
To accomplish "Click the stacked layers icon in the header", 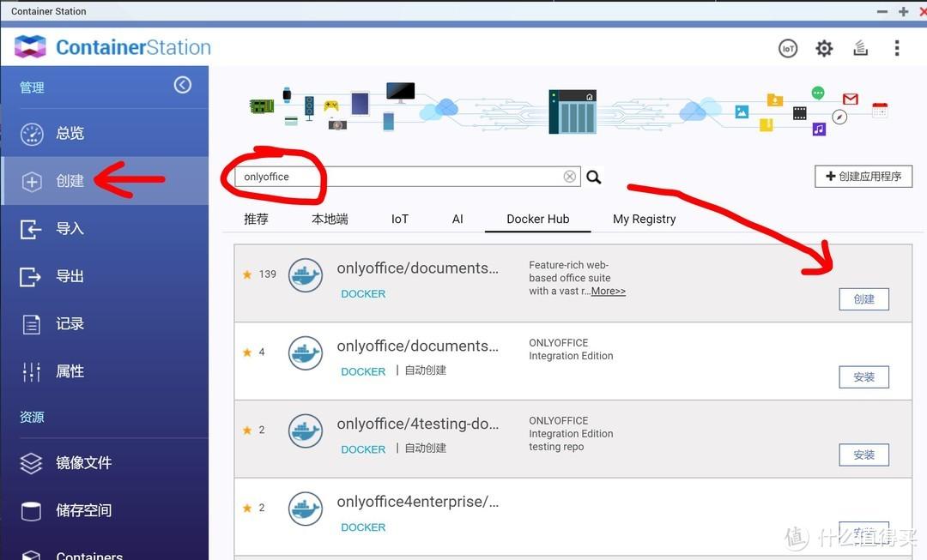I will (860, 48).
